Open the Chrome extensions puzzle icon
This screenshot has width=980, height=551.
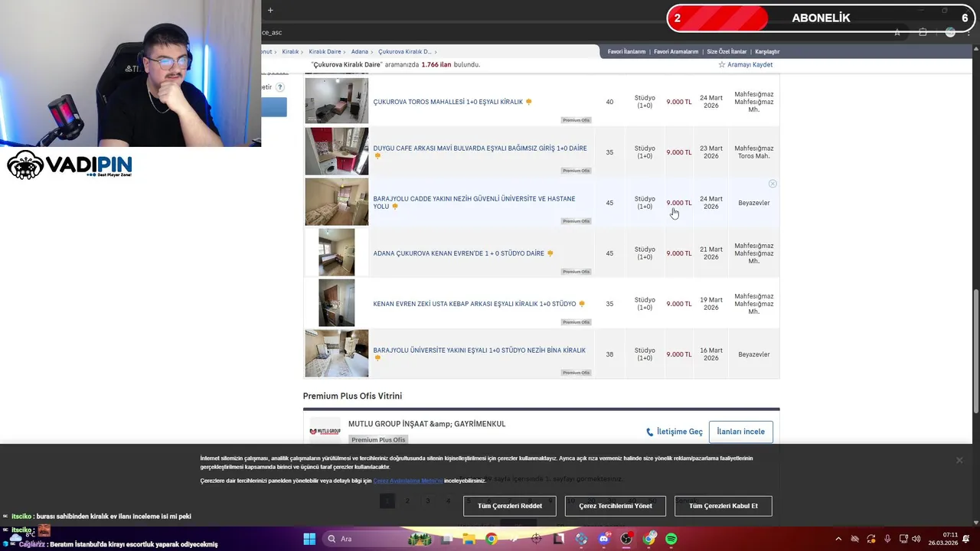[923, 32]
